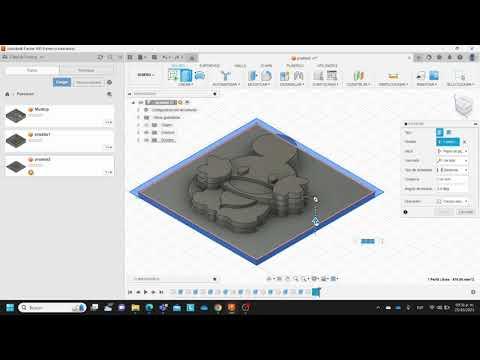Click the Save icon in the application bar
This screenshot has height=360, width=480.
pyautogui.click(x=155, y=57)
